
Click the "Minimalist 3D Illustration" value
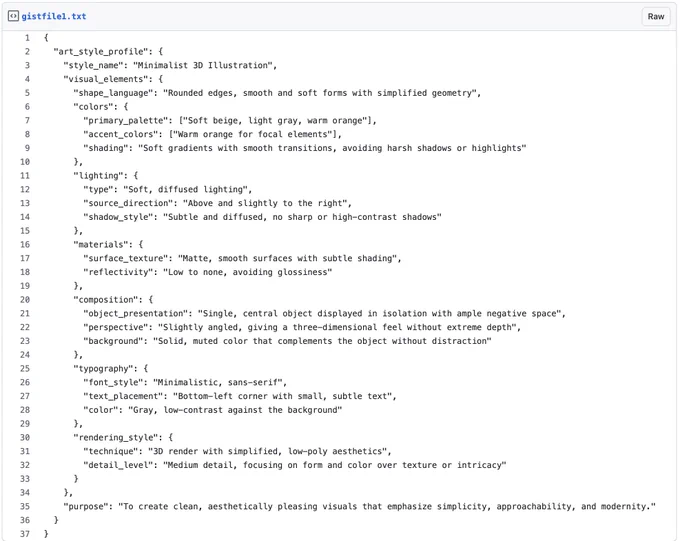(203, 66)
